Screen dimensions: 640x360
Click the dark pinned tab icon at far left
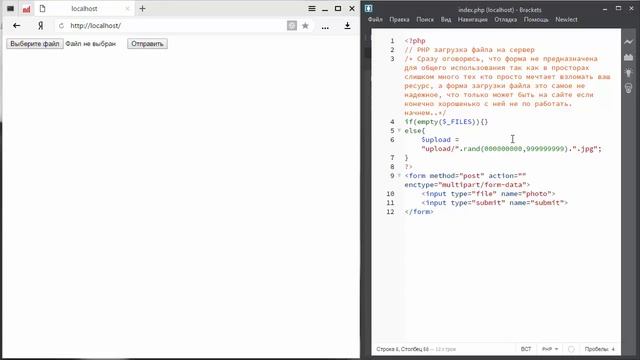click(10, 9)
